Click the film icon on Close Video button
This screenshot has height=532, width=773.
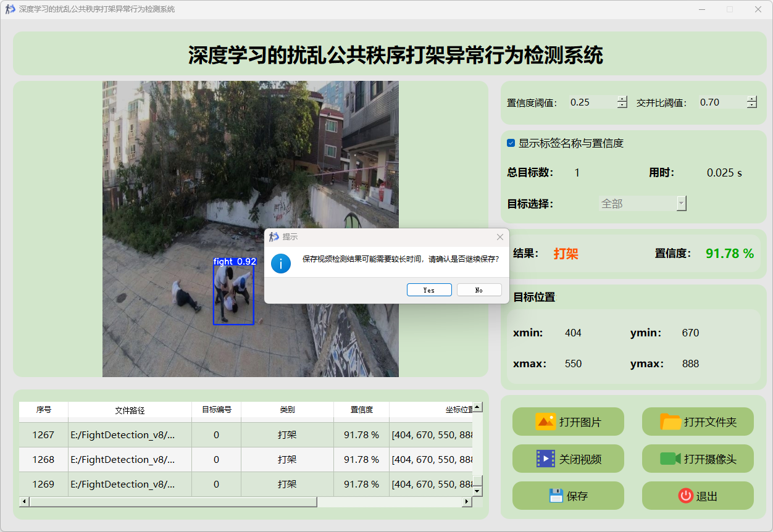point(545,459)
